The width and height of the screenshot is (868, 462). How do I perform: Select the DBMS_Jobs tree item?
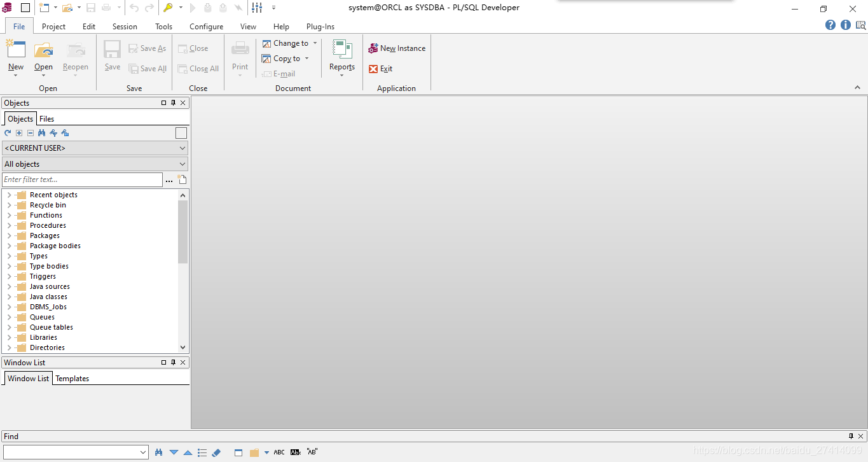click(48, 307)
